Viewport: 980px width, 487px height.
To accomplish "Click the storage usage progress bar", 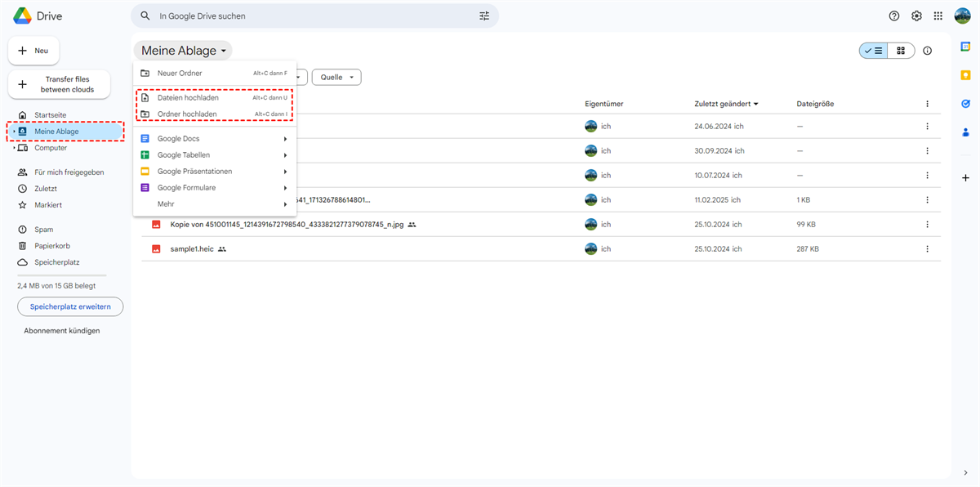I will coord(61,275).
